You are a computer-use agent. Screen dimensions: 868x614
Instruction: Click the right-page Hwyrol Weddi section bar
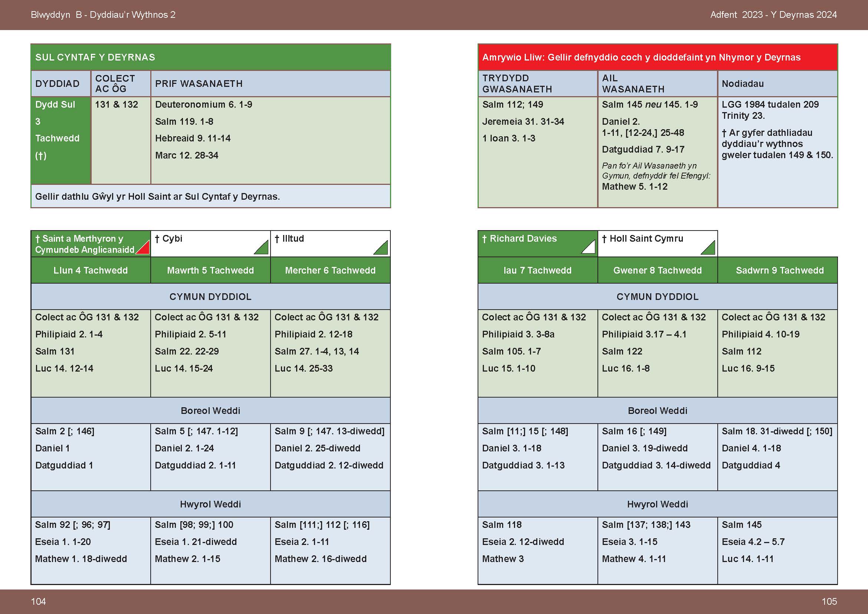658,504
